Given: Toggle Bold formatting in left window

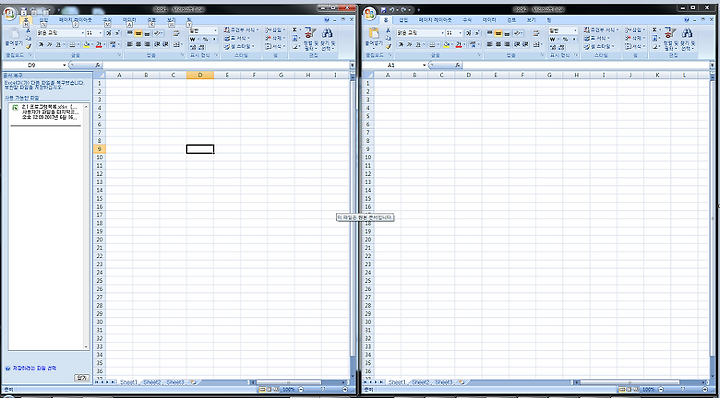Looking at the screenshot, I should click(x=41, y=44).
